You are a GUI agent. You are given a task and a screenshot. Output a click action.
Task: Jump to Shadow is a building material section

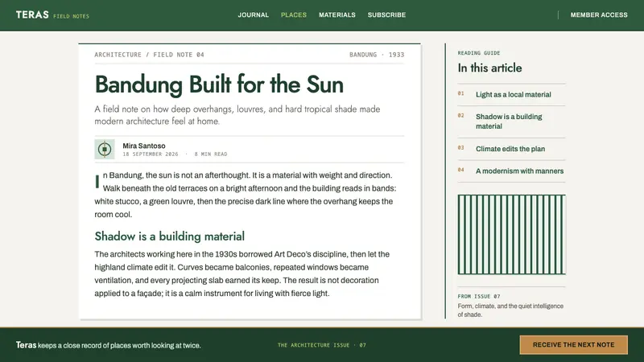point(509,121)
